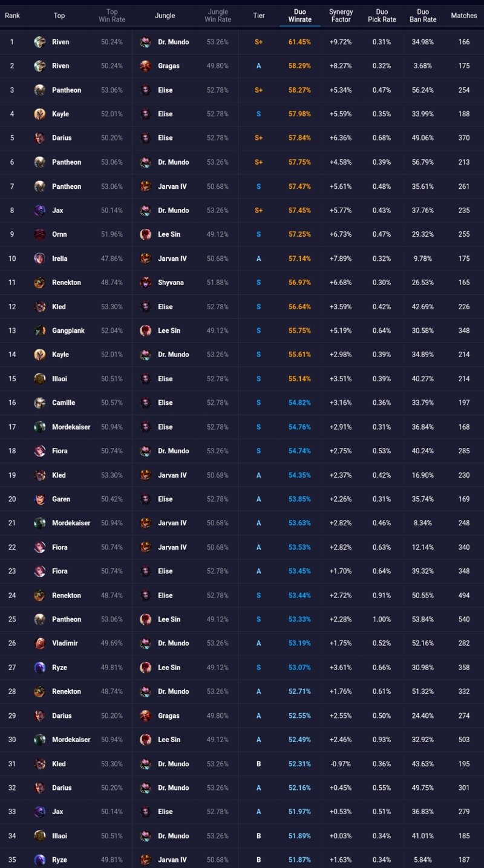The image size is (484, 868).
Task: Click the Tier column header
Action: pyautogui.click(x=259, y=16)
